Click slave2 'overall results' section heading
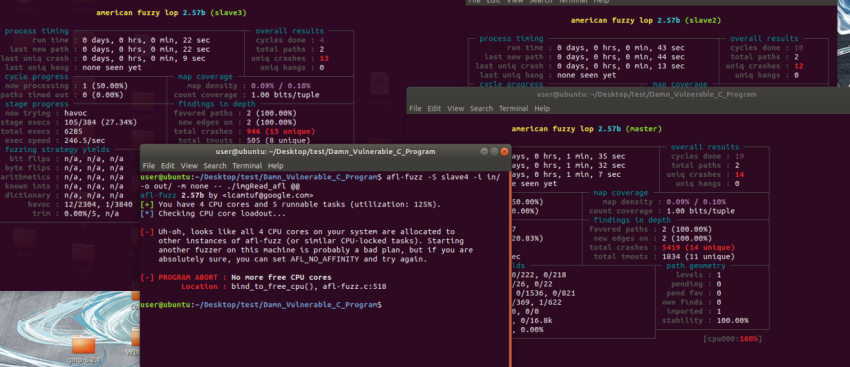The height and width of the screenshot is (367, 850). click(764, 38)
